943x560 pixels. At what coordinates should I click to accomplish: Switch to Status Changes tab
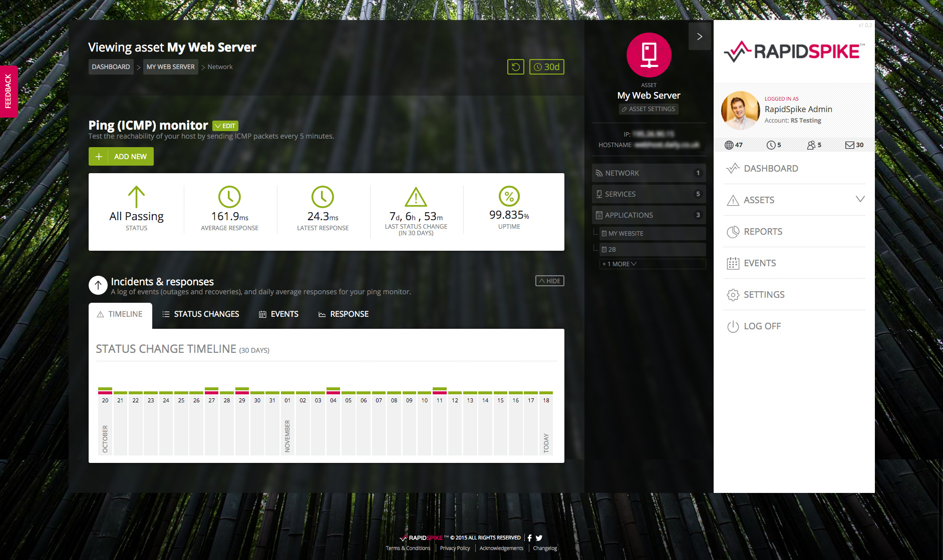(x=201, y=314)
